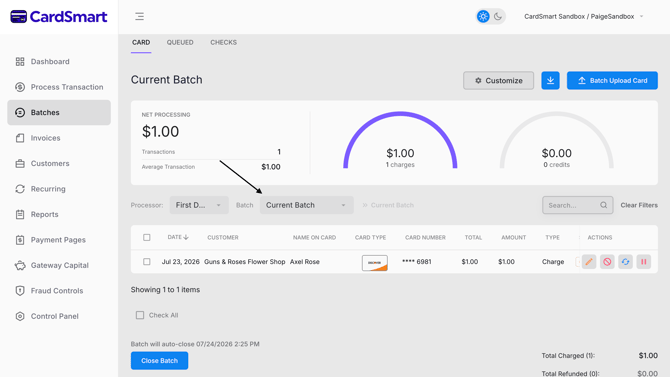Image resolution: width=670 pixels, height=377 pixels.
Task: Open Invoices section
Action: click(x=59, y=138)
